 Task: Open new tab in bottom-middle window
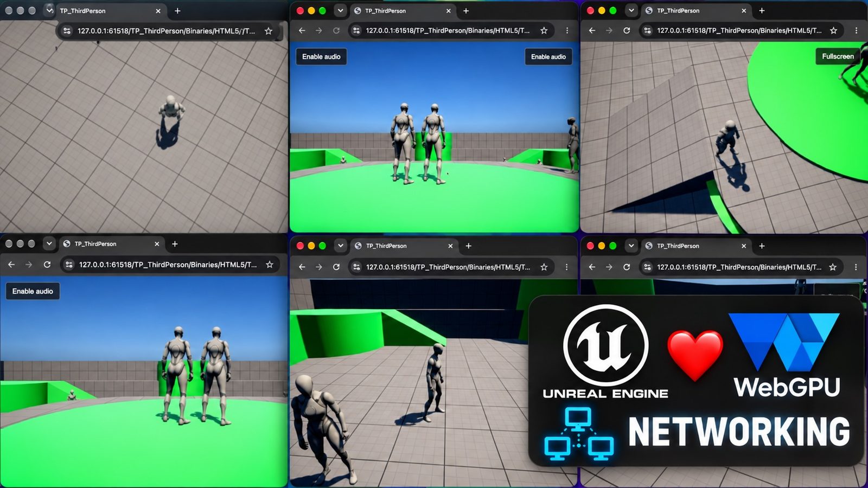[468, 246]
